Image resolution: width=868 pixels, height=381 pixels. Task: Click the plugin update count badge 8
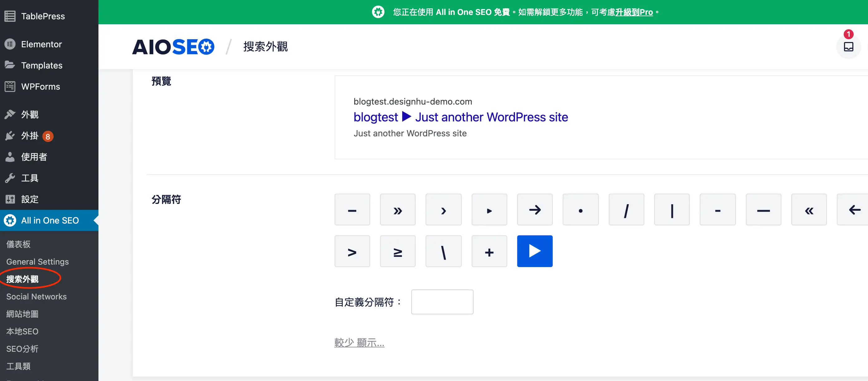(x=48, y=136)
